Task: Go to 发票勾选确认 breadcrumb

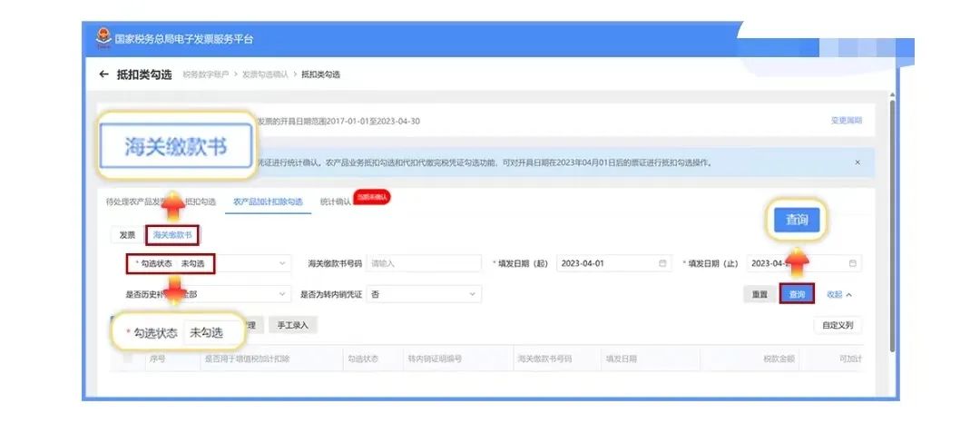Action: [265, 74]
